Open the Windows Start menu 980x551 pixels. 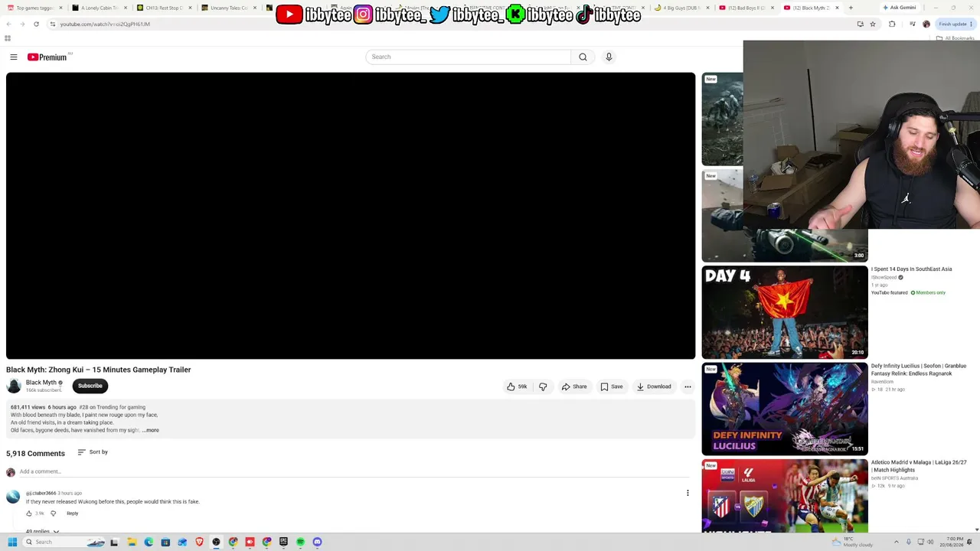[x=11, y=542]
